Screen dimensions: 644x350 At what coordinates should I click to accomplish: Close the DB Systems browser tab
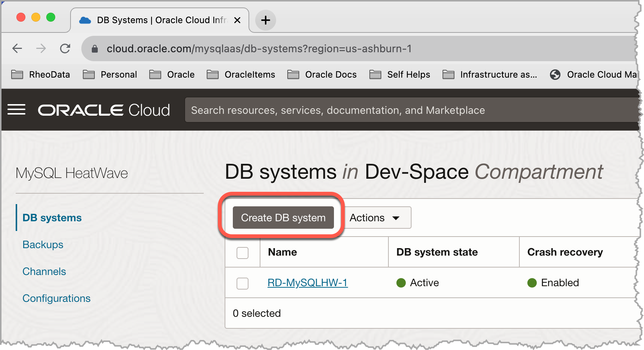[x=237, y=20]
